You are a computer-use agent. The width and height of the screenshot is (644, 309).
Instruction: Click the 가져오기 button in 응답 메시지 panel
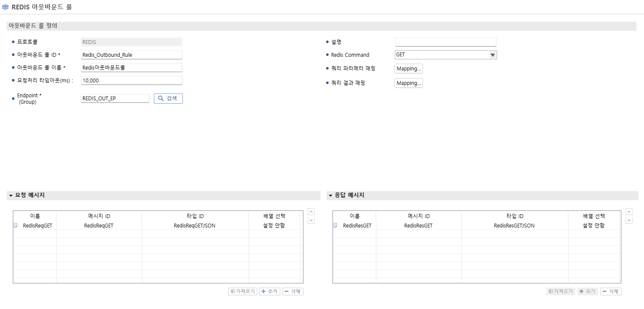pyautogui.click(x=560, y=291)
